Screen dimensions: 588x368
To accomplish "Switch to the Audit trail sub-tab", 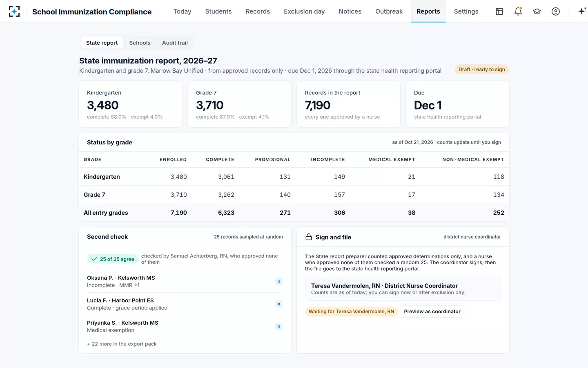I will (175, 43).
